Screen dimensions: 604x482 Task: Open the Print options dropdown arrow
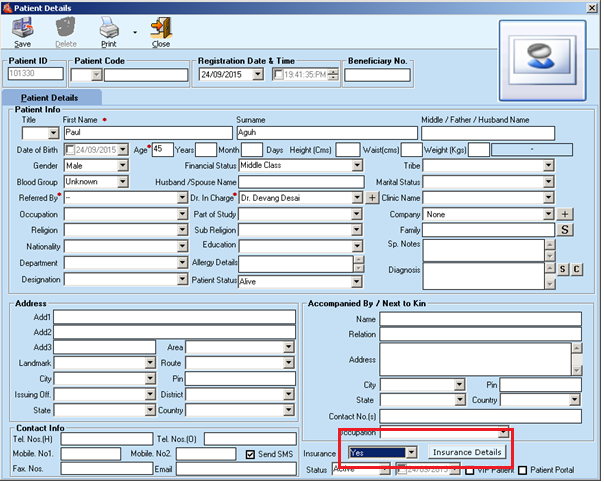click(x=135, y=34)
